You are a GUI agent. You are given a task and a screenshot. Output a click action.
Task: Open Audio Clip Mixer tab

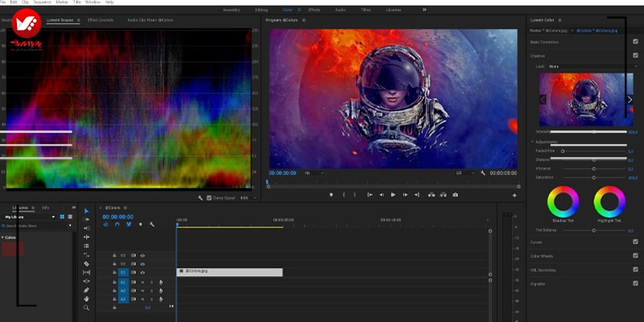[x=151, y=19]
